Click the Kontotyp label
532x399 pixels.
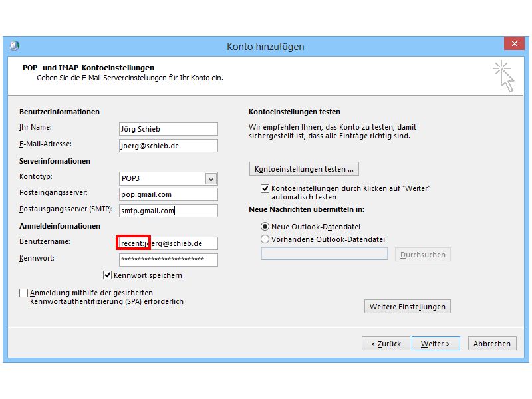[x=36, y=176]
